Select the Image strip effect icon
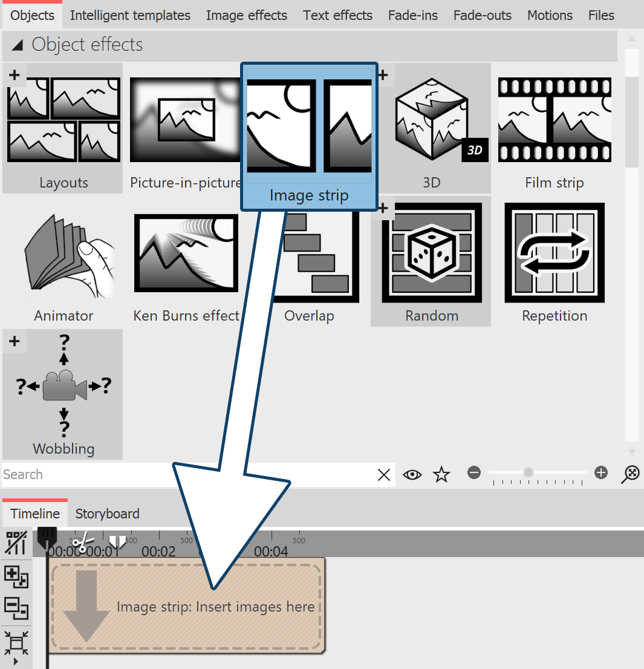Image resolution: width=644 pixels, height=669 pixels. pyautogui.click(x=308, y=125)
